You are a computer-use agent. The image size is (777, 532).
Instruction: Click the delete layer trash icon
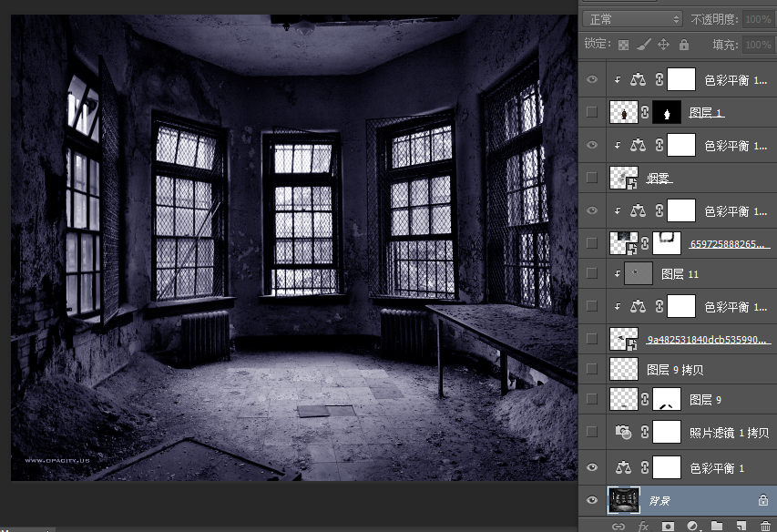(x=765, y=526)
